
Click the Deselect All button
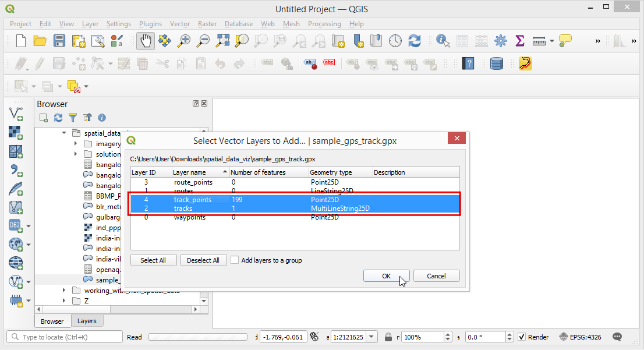[203, 260]
